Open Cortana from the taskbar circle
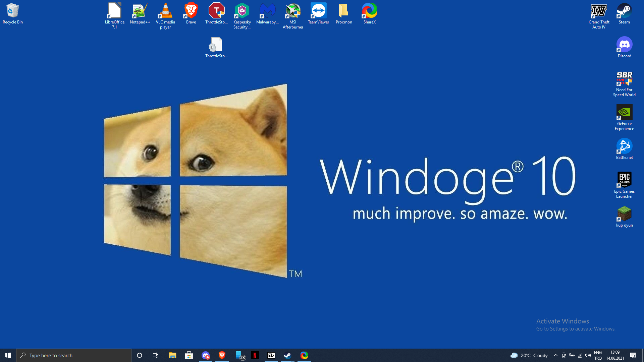The image size is (644, 362). 140,355
